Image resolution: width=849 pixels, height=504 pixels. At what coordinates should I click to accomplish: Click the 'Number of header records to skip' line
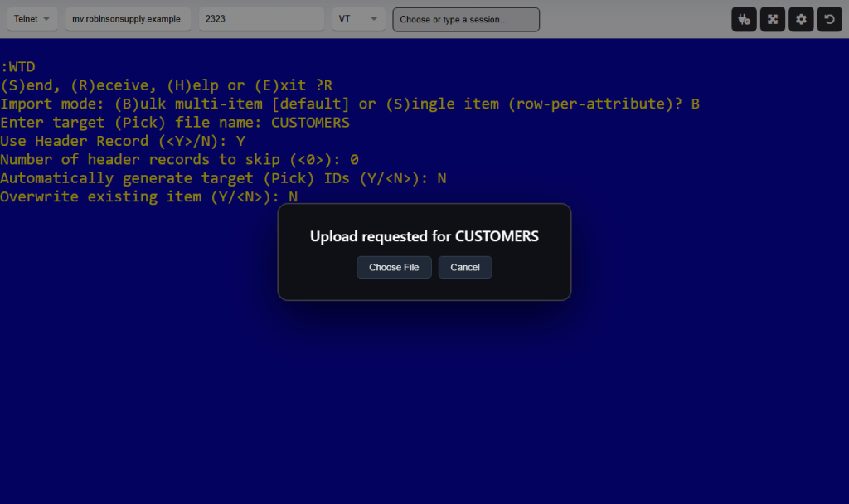[179, 160]
